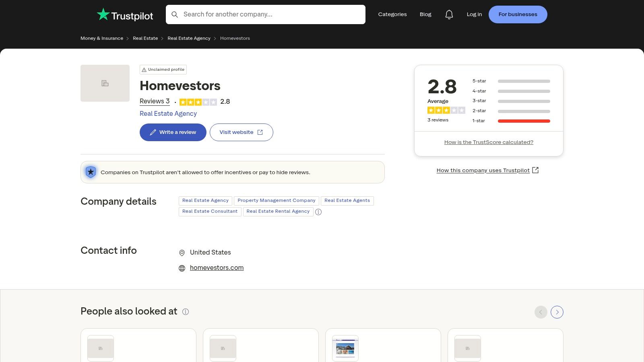
Task: Click the info icon beside category tags
Action: (318, 212)
